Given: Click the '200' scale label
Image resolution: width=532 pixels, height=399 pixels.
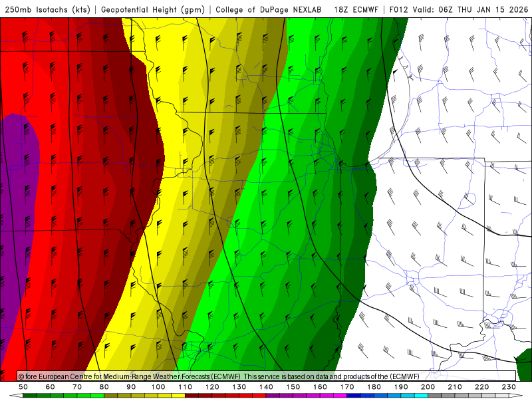Looking at the screenshot, I should point(428,387).
